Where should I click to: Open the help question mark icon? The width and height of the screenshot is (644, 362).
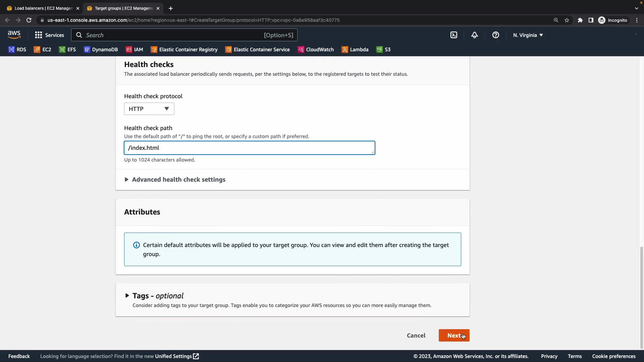pos(495,35)
